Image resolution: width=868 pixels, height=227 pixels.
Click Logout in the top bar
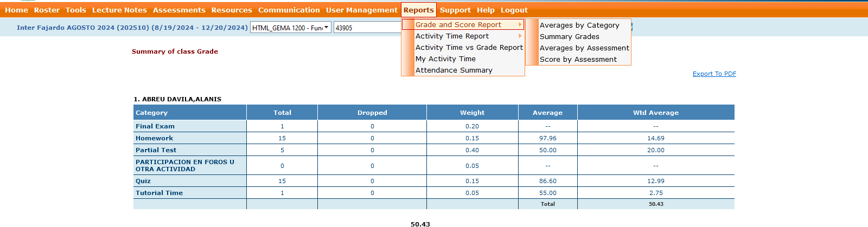pos(514,10)
